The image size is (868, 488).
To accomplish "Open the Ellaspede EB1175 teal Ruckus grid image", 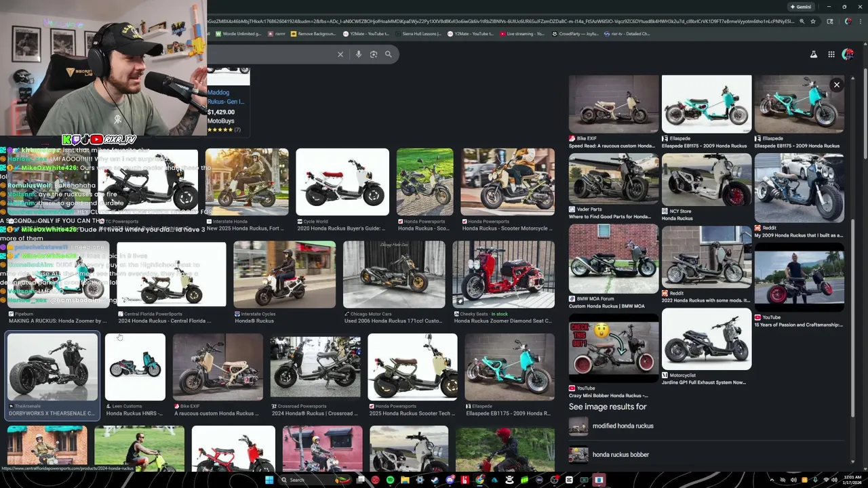I will 509,367.
